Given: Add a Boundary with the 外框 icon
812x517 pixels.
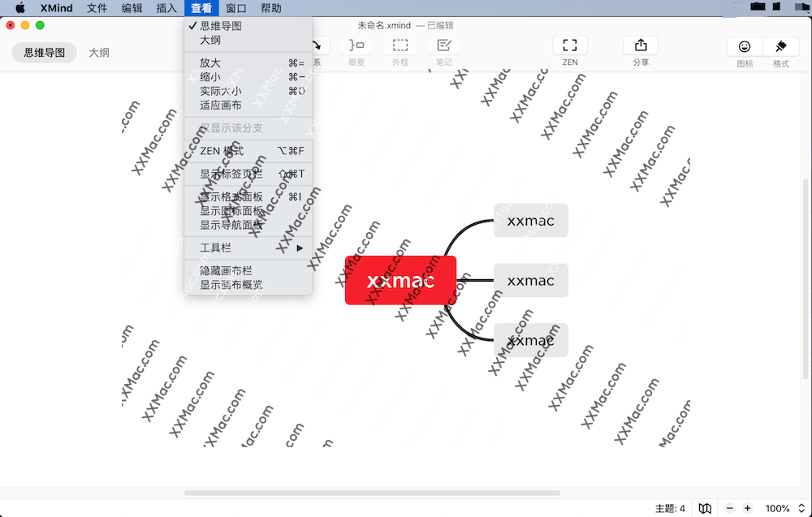Looking at the screenshot, I should (400, 45).
